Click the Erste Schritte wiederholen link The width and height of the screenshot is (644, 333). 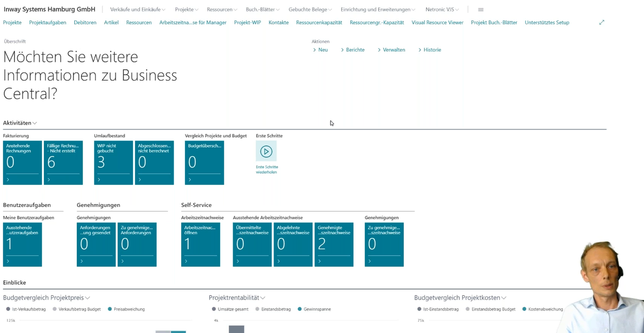click(267, 170)
